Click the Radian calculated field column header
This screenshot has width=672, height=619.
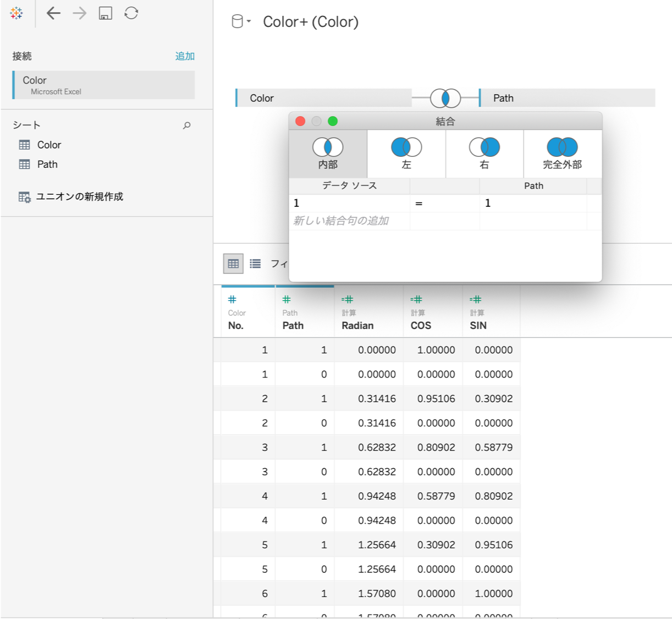[357, 325]
